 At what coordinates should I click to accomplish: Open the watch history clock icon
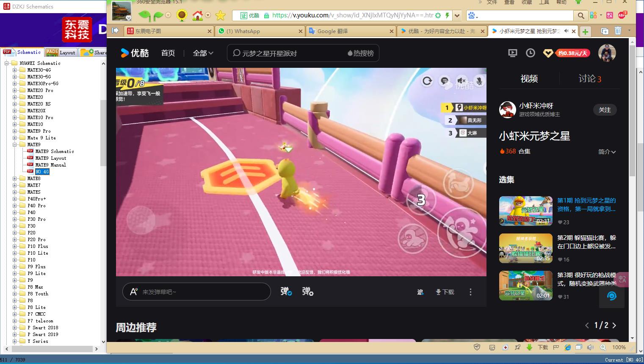coord(530,53)
